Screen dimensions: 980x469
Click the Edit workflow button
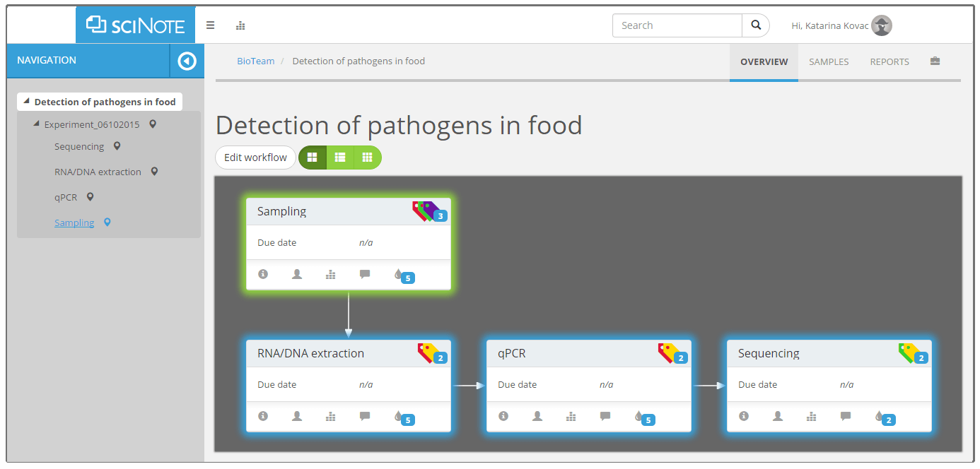255,158
